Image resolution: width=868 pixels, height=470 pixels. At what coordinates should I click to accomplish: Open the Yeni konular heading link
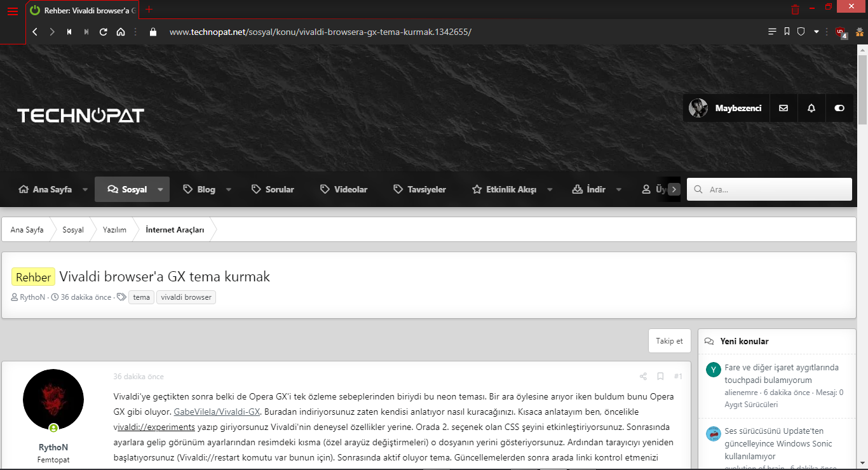pos(744,341)
